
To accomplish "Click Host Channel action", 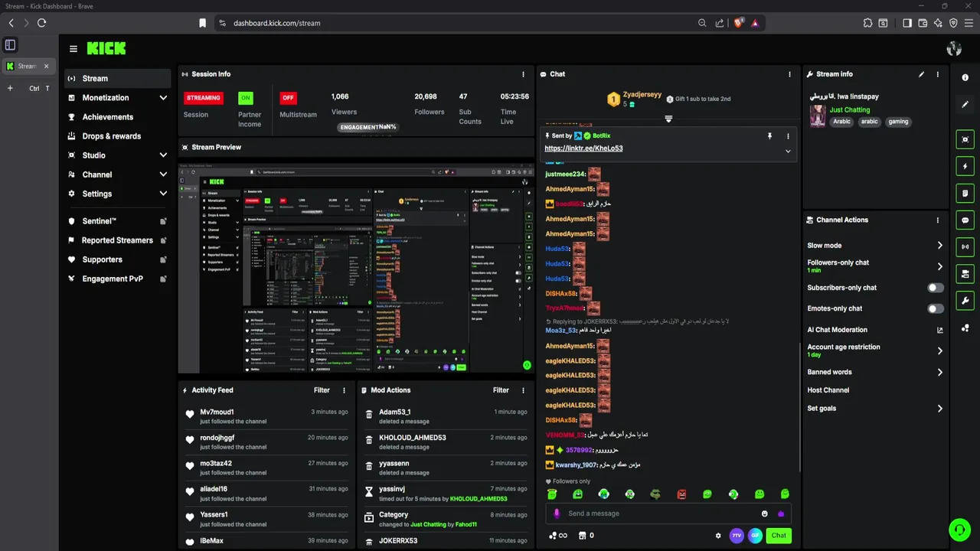I will coord(828,390).
